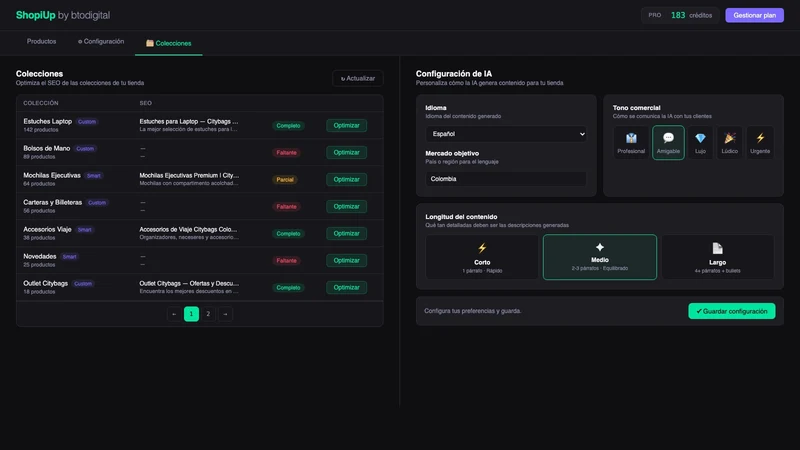Click Gestionar plan button

pyautogui.click(x=754, y=15)
